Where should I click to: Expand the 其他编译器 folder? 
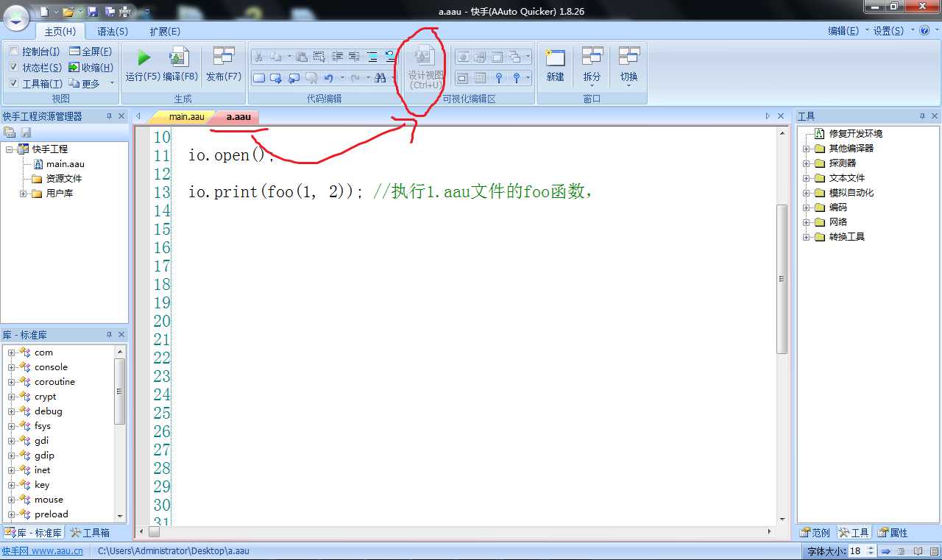807,149
